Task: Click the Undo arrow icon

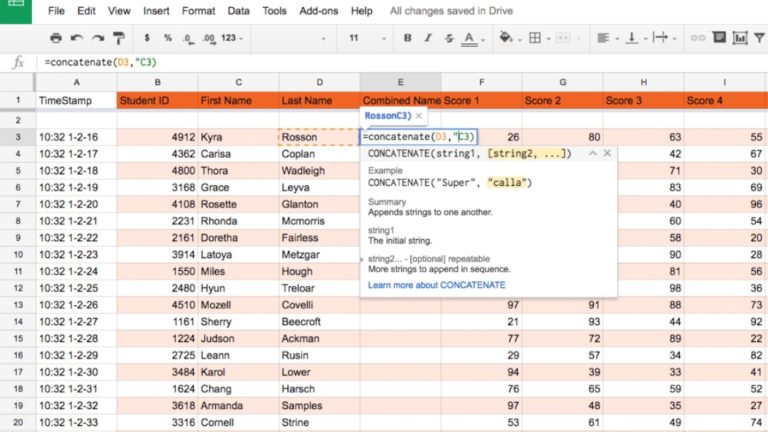Action: click(77, 38)
